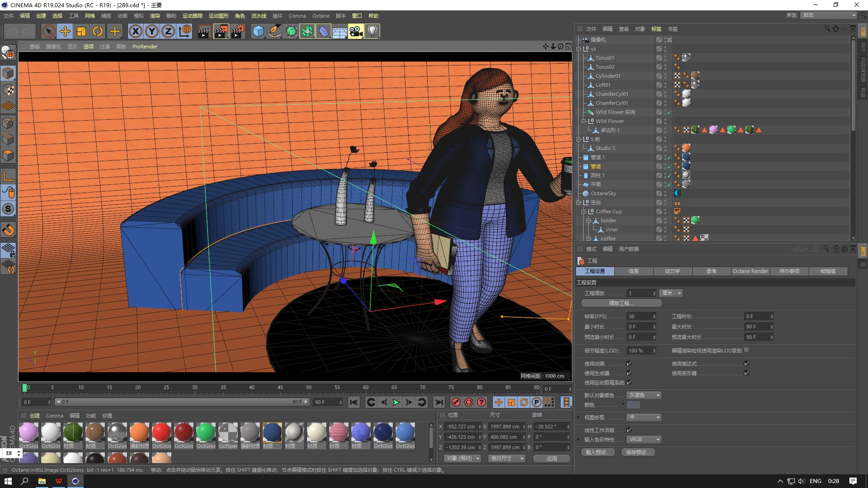The width and height of the screenshot is (868, 488).
Task: Click the 缩放工程 button
Action: pyautogui.click(x=621, y=303)
